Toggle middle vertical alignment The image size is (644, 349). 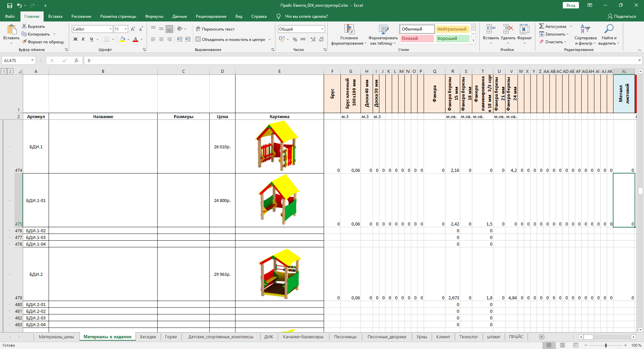[x=161, y=29]
